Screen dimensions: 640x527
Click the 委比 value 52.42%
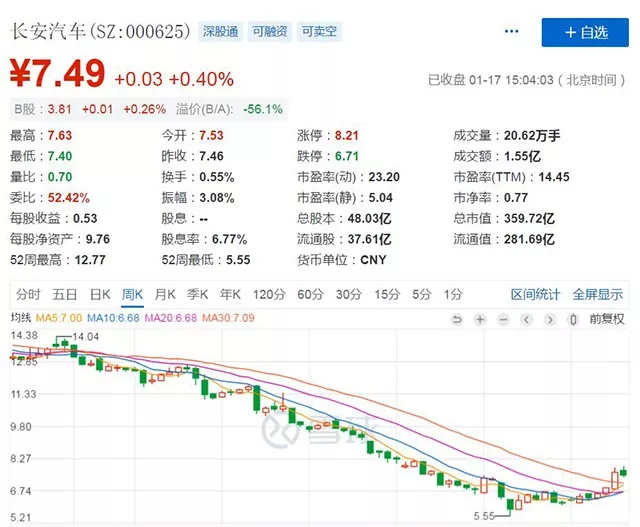coord(69,198)
